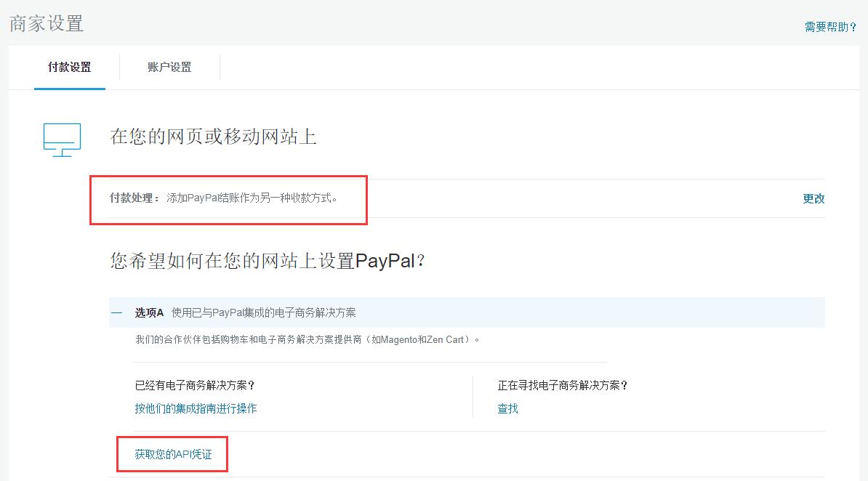The image size is (868, 481).
Task: Click the 查找 link
Action: (507, 408)
